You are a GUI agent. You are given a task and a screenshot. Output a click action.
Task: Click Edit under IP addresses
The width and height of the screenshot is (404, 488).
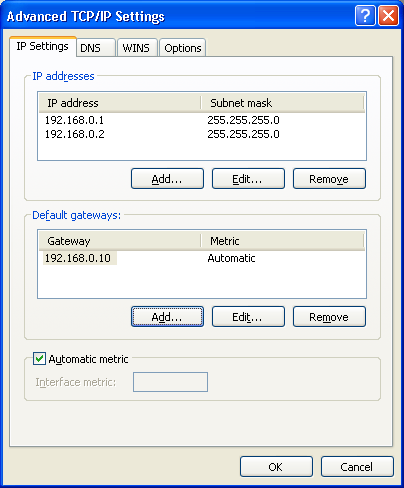(248, 179)
